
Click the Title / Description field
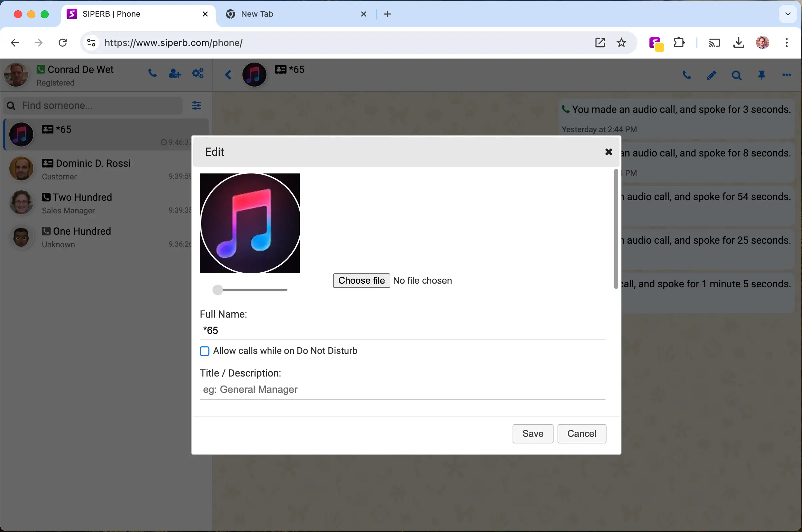(x=403, y=390)
